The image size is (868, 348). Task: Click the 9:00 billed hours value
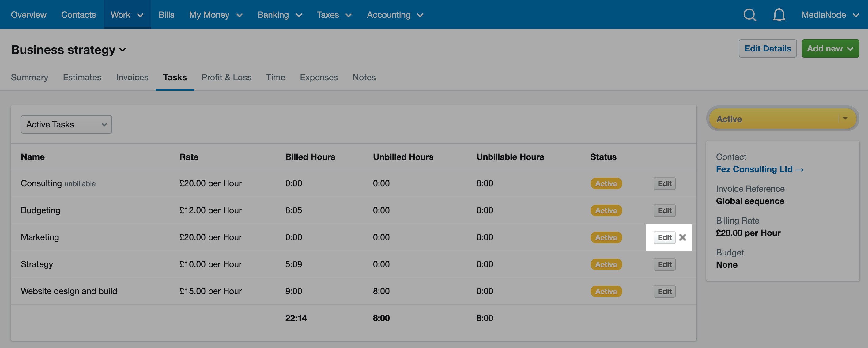pyautogui.click(x=293, y=291)
